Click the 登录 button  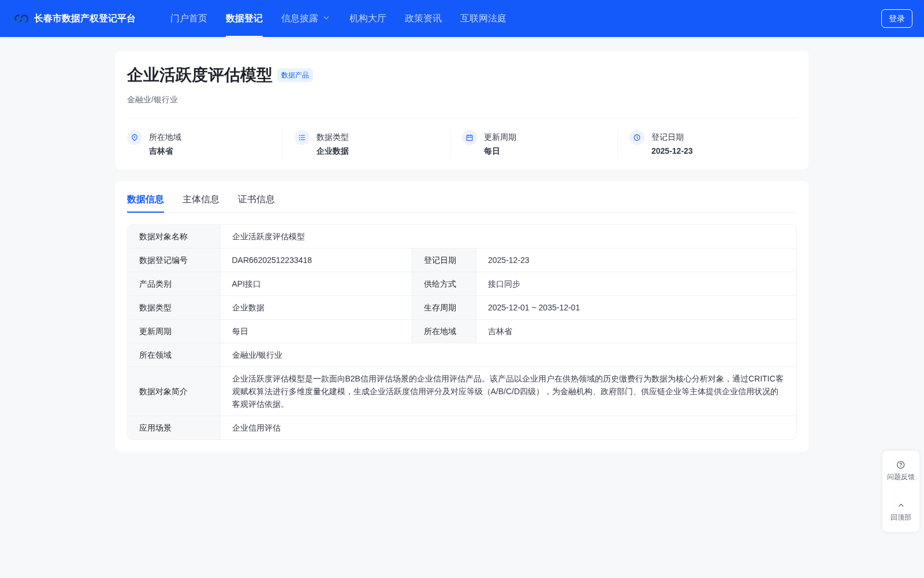pos(897,18)
